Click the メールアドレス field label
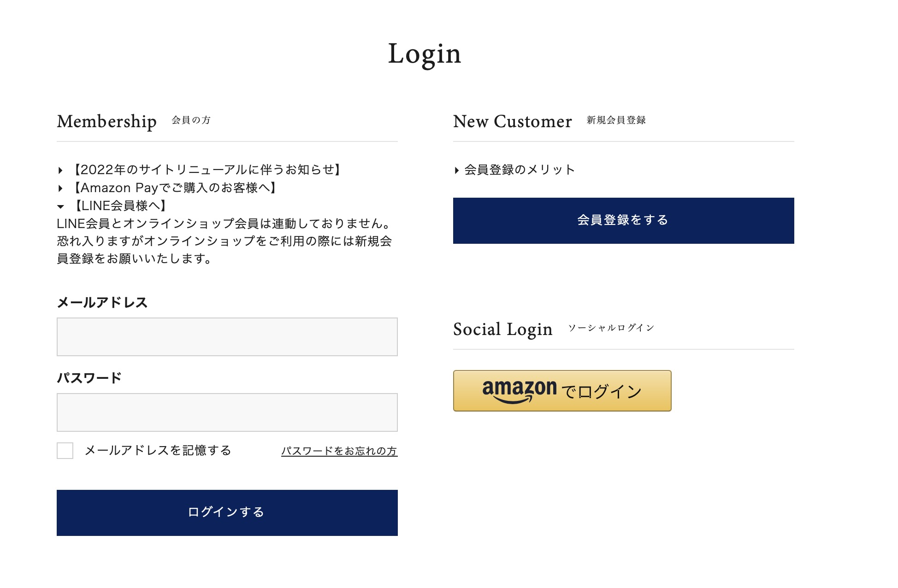Screen dimensions: 898x588 [x=102, y=303]
